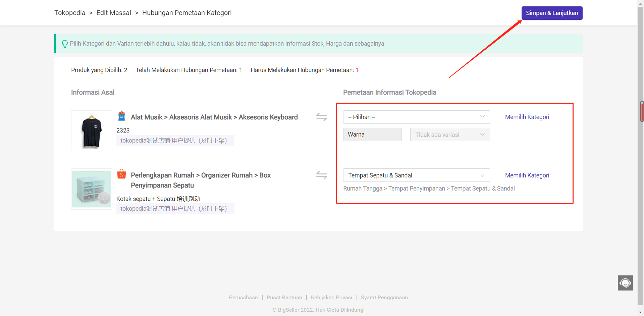Open Syarat Penggunaan footer link
644x316 pixels.
[x=384, y=298]
